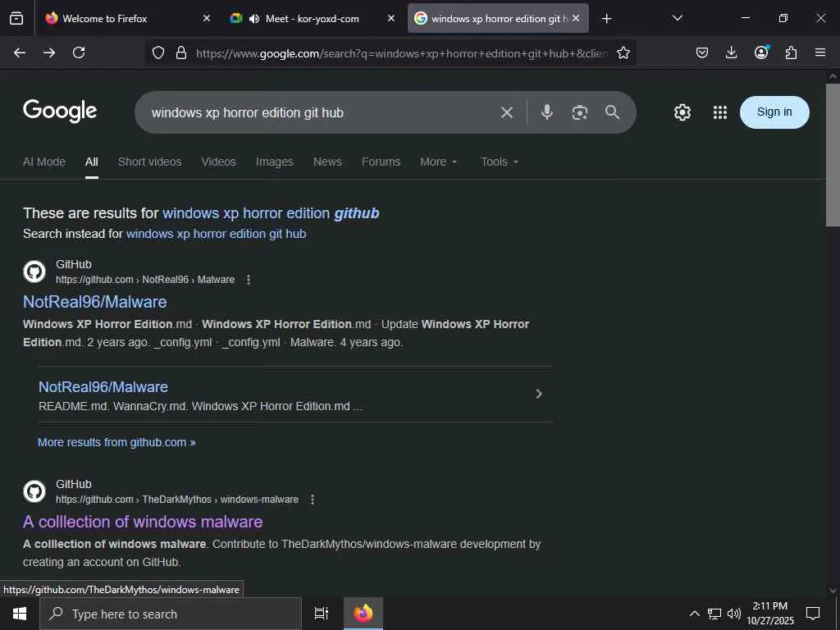Select the Short videos filter
This screenshot has width=840, height=630.
149,162
